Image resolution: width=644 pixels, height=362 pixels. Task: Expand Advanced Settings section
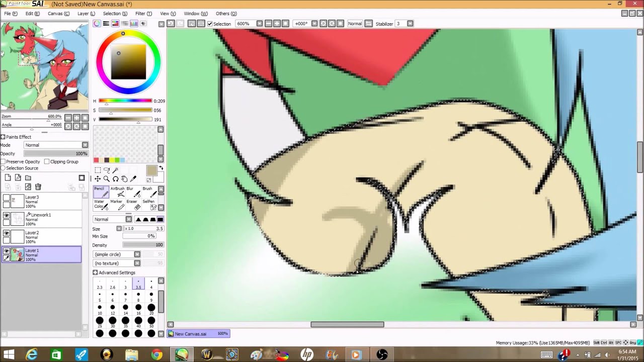95,273
